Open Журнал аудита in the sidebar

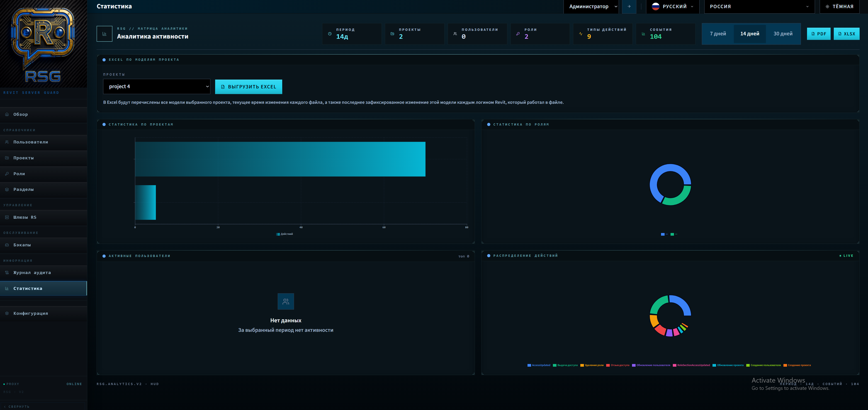click(x=32, y=273)
